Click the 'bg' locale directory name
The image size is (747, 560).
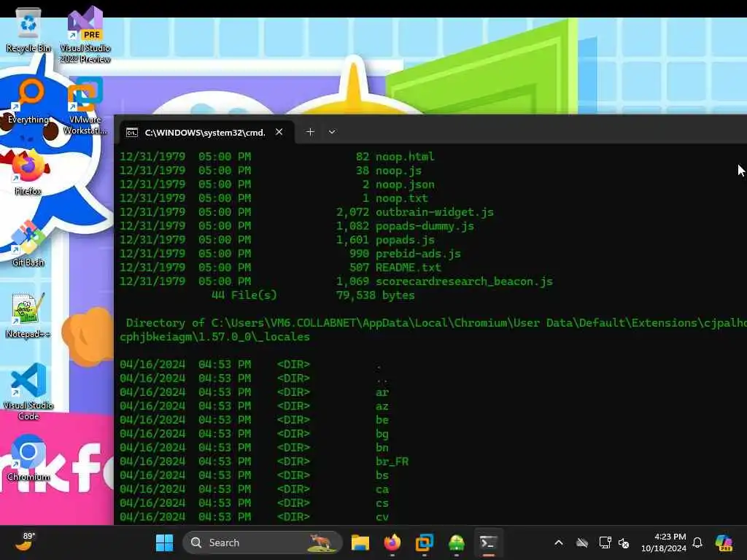pyautogui.click(x=382, y=434)
